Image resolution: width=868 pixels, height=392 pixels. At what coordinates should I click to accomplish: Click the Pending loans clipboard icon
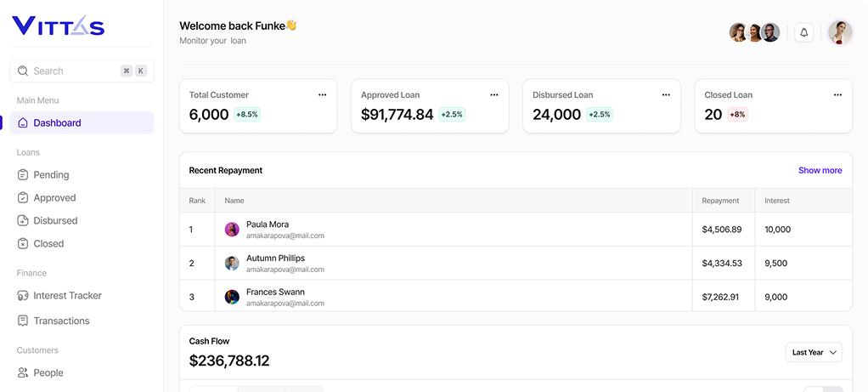tap(23, 175)
